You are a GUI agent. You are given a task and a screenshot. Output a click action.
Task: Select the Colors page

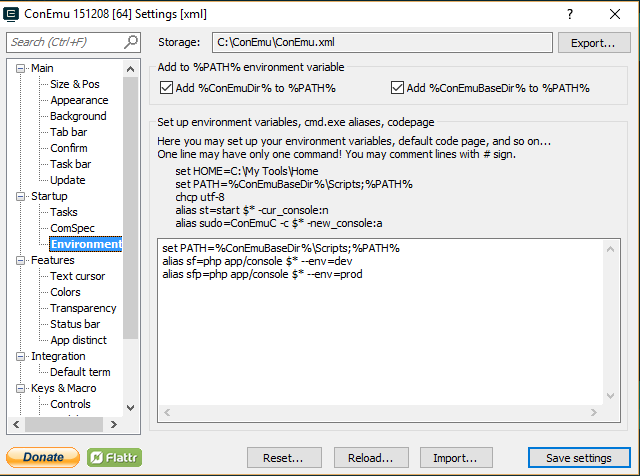pos(65,292)
